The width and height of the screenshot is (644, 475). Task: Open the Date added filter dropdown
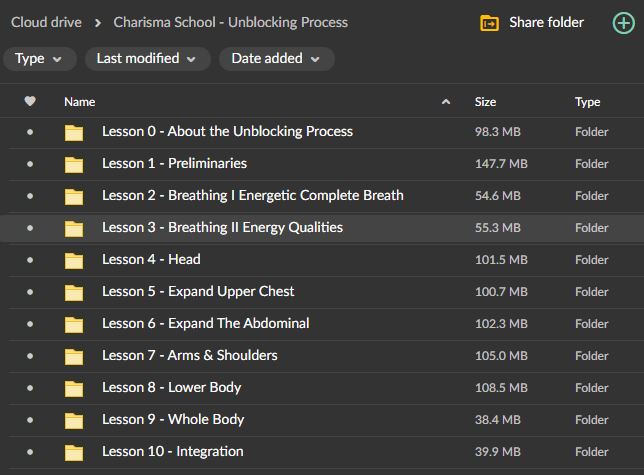pos(277,59)
